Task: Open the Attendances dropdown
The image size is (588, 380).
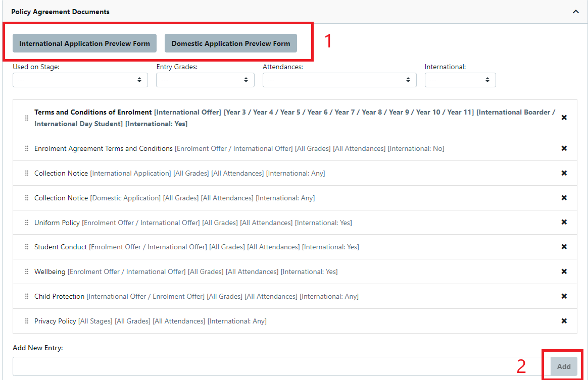Action: pos(339,80)
